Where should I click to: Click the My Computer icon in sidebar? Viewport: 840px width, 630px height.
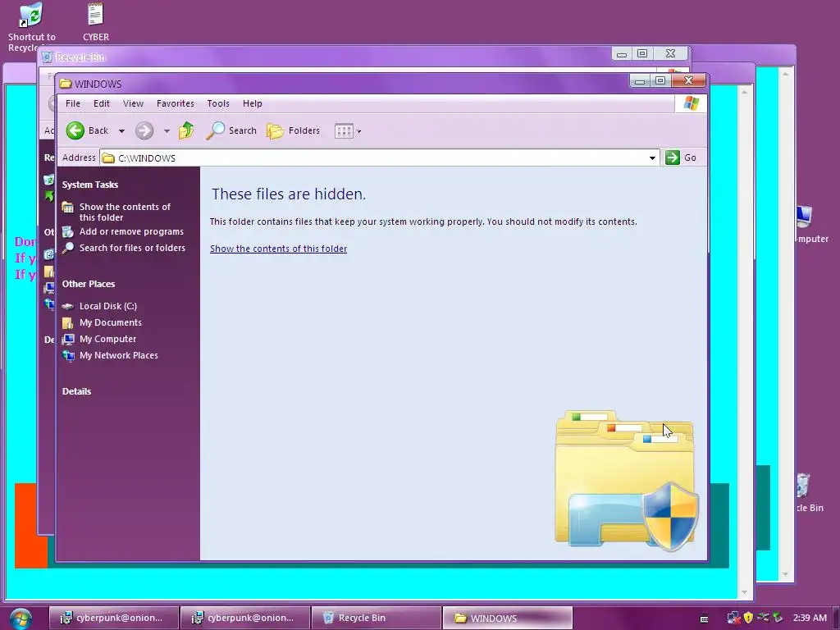pyautogui.click(x=67, y=339)
